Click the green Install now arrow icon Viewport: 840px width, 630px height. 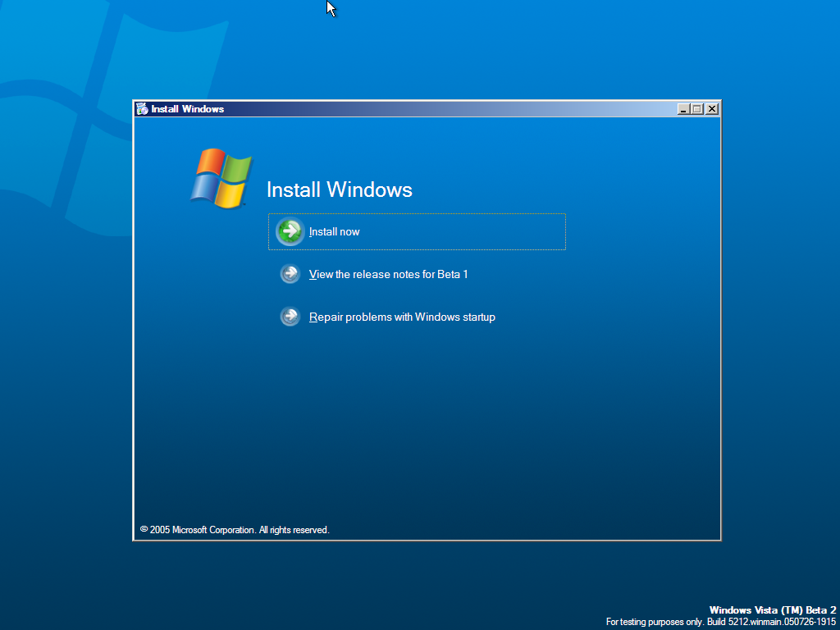290,231
